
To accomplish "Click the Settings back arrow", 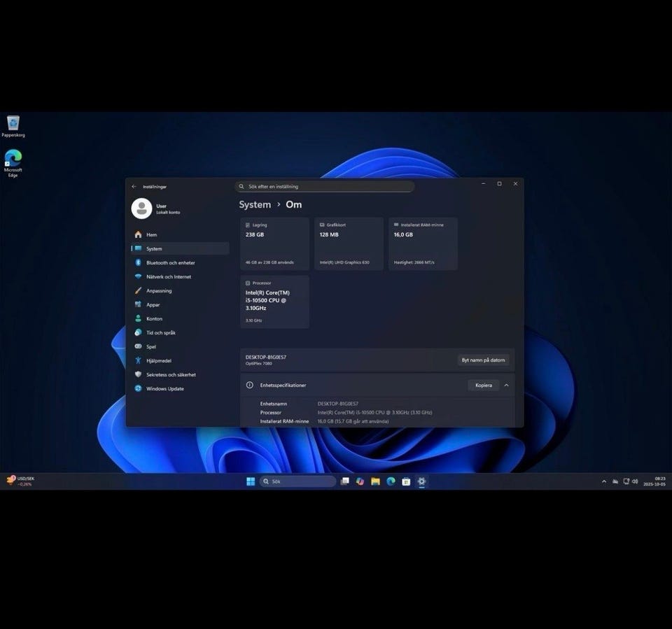I will [134, 187].
